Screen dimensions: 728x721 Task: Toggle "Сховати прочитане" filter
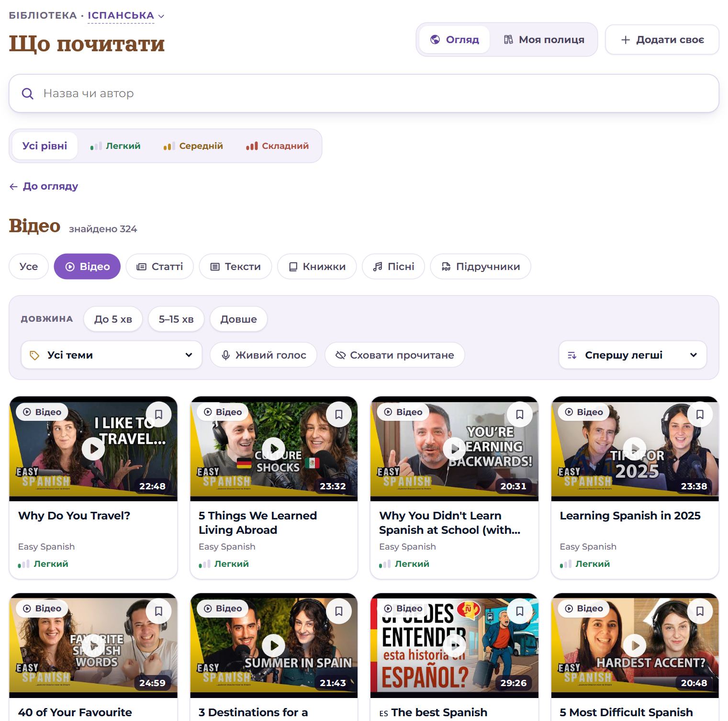coord(395,355)
